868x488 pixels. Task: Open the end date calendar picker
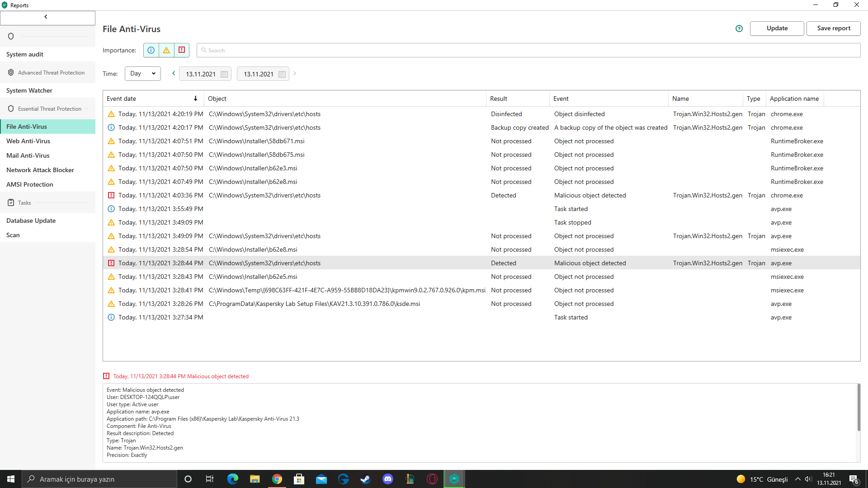282,74
